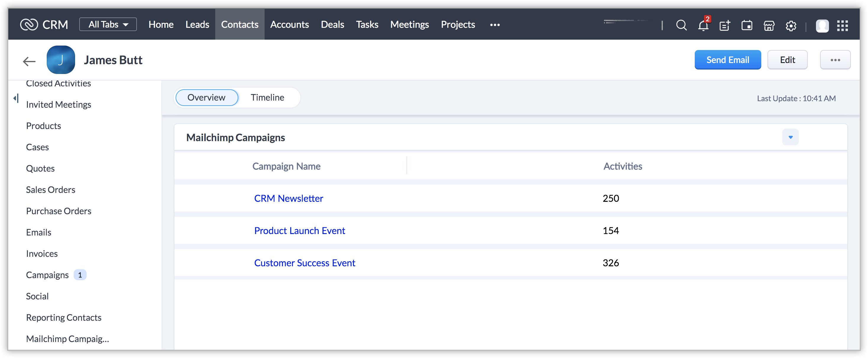Open the search icon in top bar
Image resolution: width=868 pixels, height=358 pixels.
(681, 25)
